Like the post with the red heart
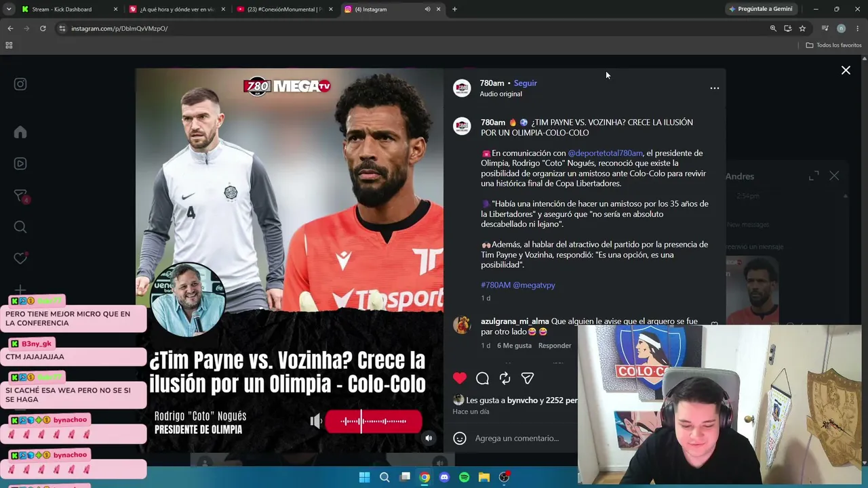The image size is (868, 488). 460,378
